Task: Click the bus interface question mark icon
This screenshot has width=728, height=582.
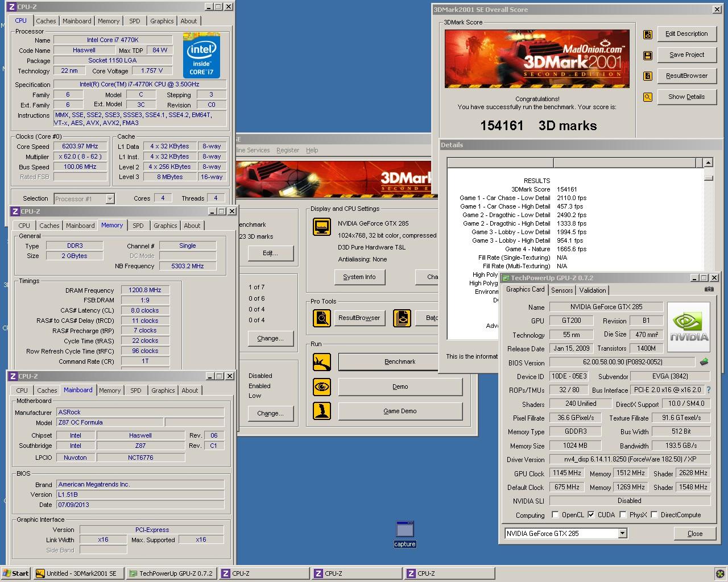Action: pyautogui.click(x=709, y=390)
